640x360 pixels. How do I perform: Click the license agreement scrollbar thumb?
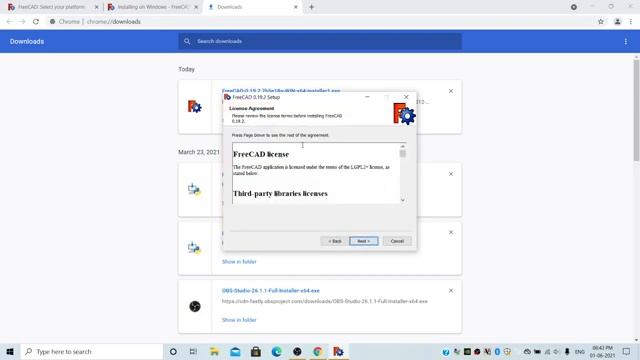(x=402, y=153)
